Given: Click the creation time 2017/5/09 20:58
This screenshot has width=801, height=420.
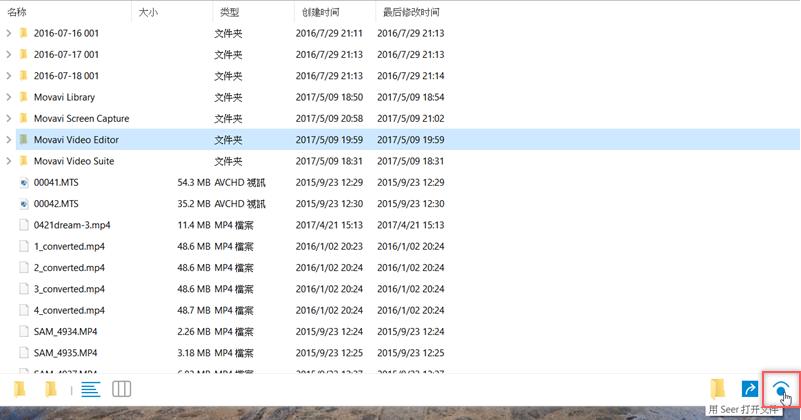Looking at the screenshot, I should click(329, 119).
